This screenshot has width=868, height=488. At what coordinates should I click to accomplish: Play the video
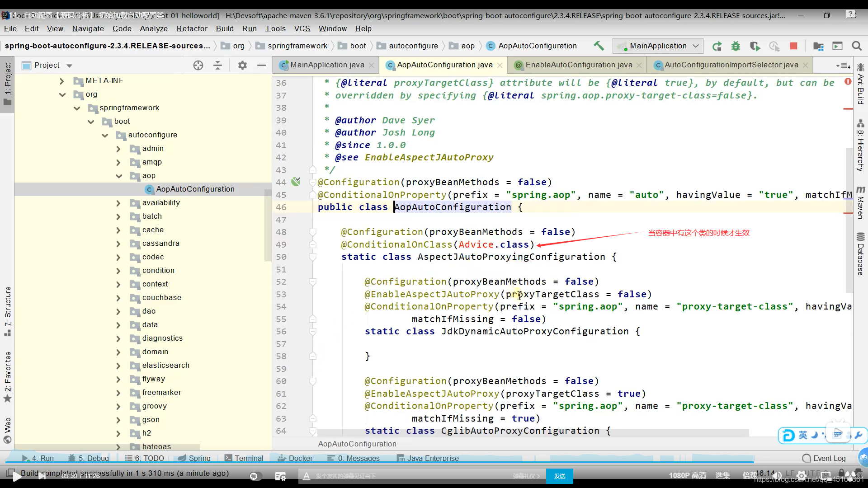click(17, 476)
